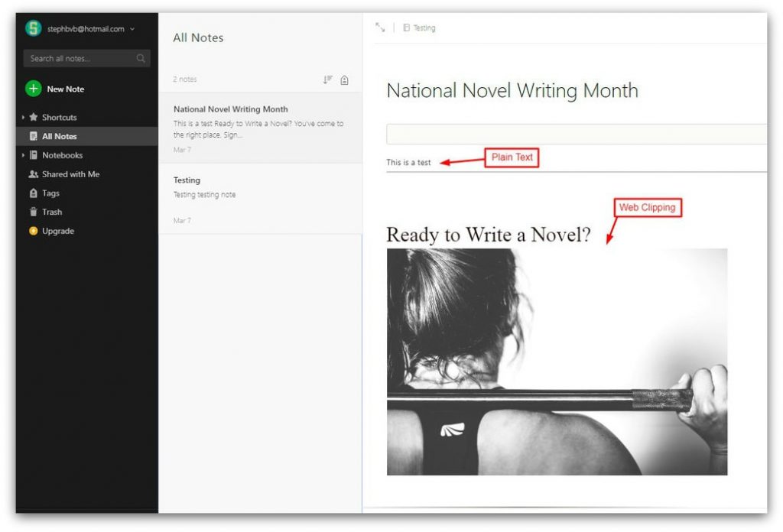Image resolution: width=783 pixels, height=532 pixels.
Task: Open the National Novel Writing Month note
Action: tap(260, 128)
